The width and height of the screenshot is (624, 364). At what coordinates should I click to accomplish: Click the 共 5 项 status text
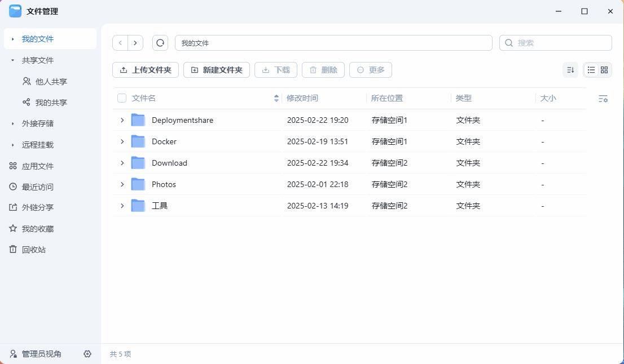click(x=120, y=354)
